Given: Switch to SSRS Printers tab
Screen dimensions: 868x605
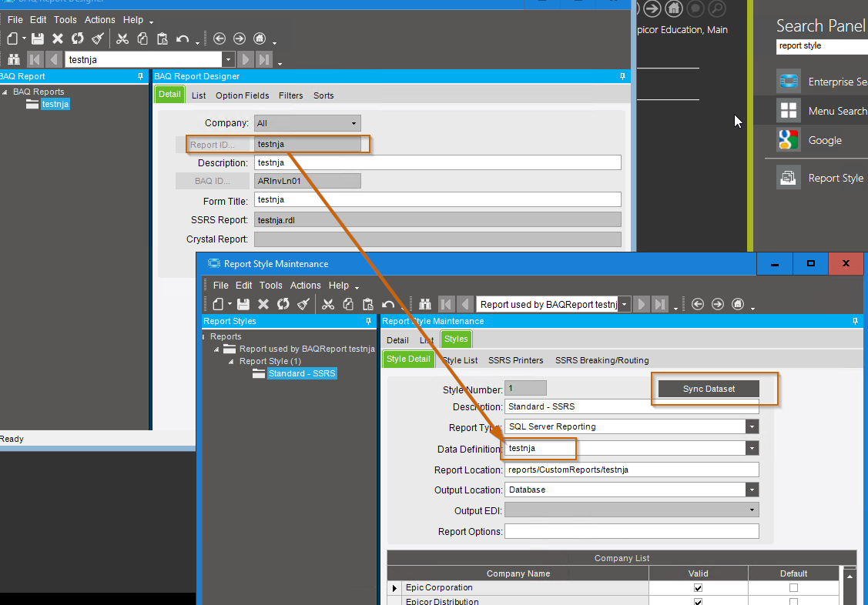Looking at the screenshot, I should tap(515, 360).
